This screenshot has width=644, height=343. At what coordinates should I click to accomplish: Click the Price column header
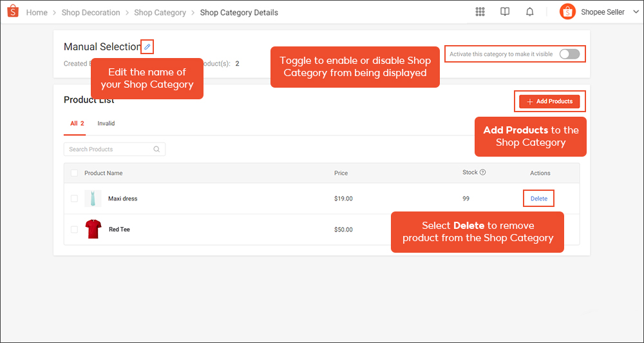click(341, 173)
